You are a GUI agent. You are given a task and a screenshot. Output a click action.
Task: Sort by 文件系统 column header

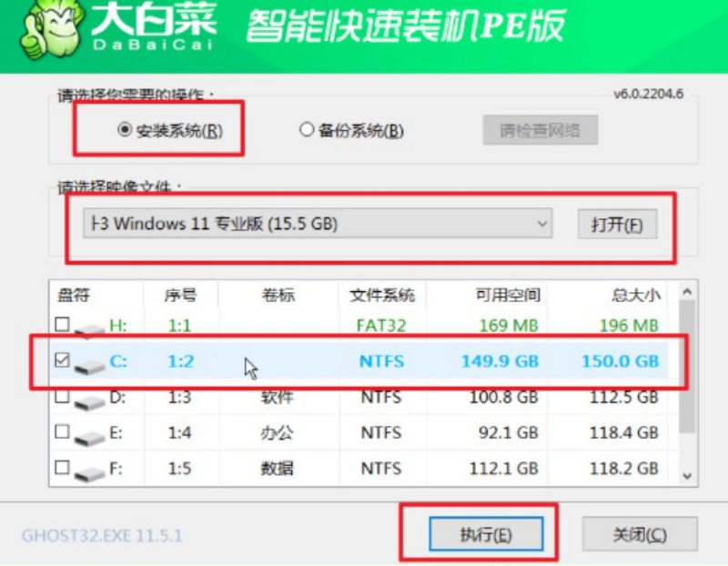coord(382,296)
